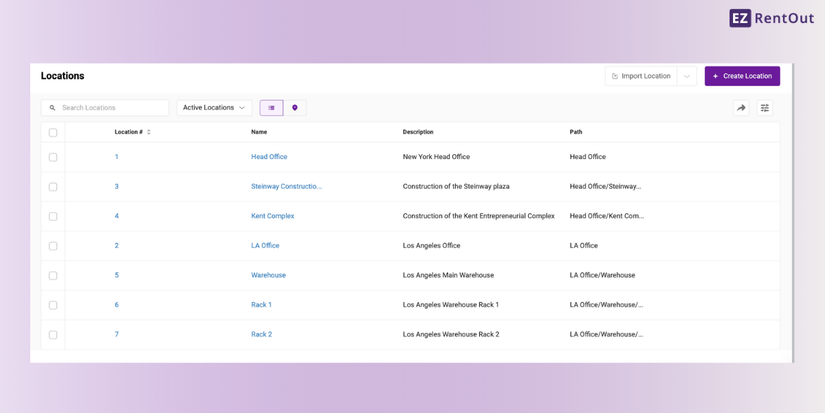This screenshot has height=413, width=825.
Task: Sort by Location # arrows
Action: (x=149, y=132)
